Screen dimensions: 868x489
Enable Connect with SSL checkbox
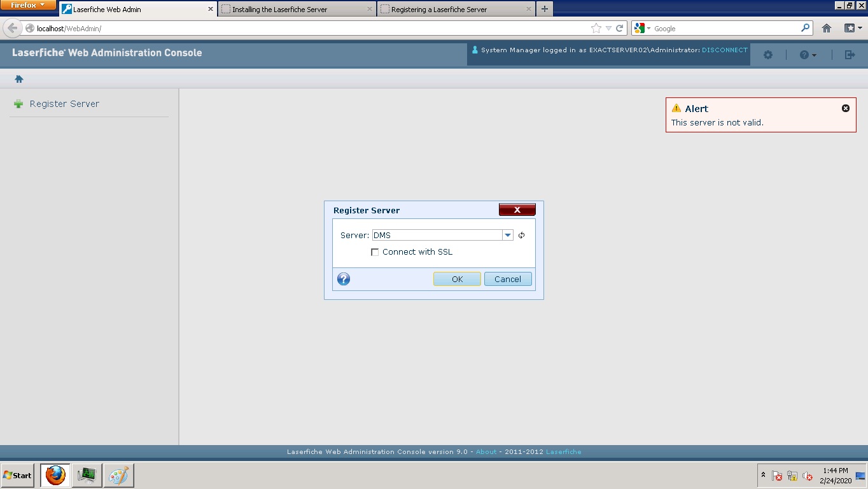tap(375, 252)
